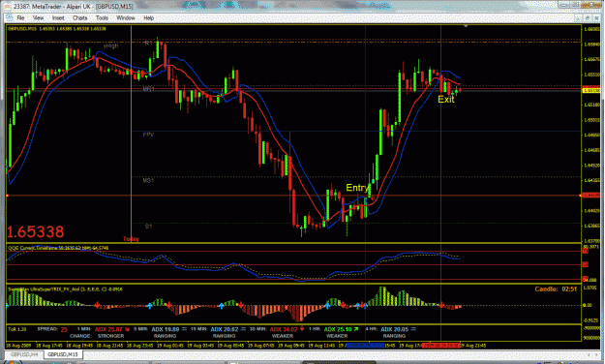Click the 4 HR ADX 20.05 value

pos(394,329)
